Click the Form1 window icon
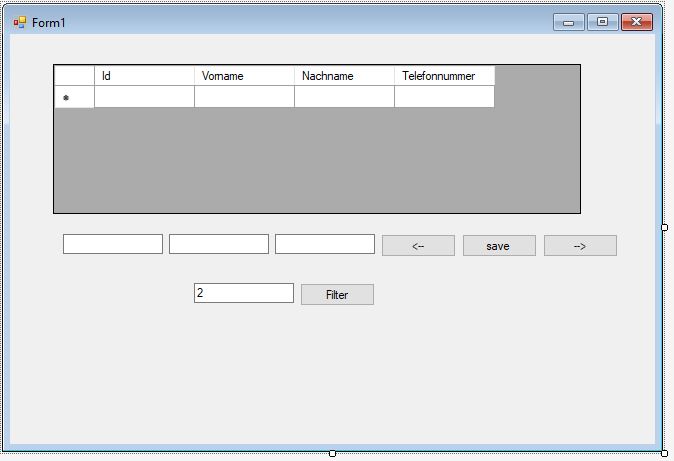 19,22
